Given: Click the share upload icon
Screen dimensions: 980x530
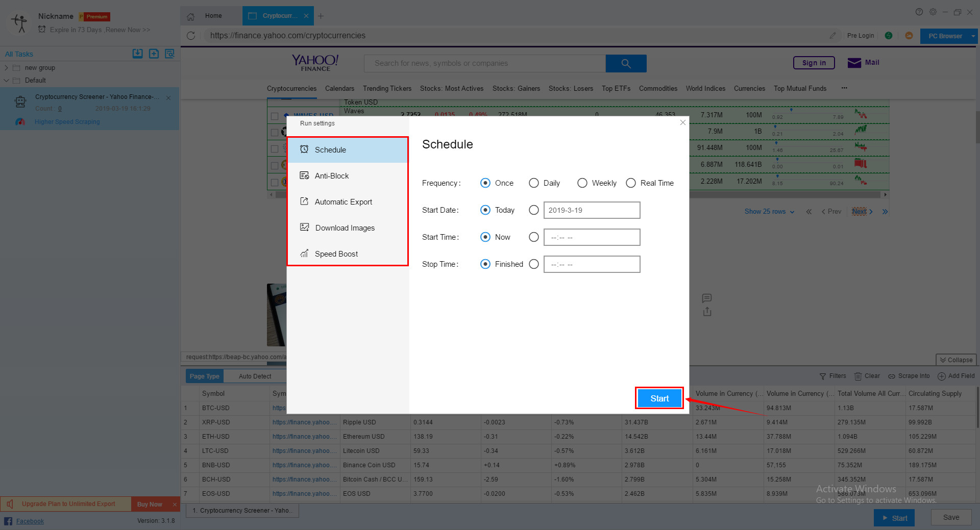Looking at the screenshot, I should click(x=707, y=312).
